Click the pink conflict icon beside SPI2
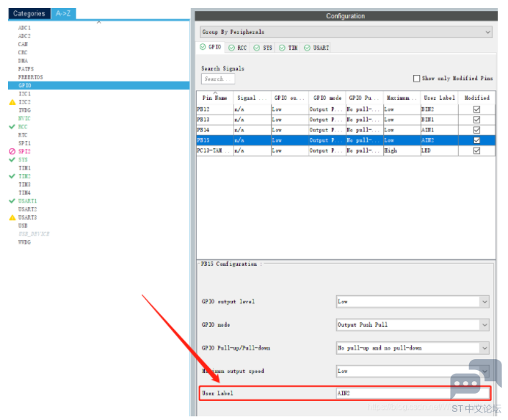This screenshot has width=508, height=420. click(12, 151)
